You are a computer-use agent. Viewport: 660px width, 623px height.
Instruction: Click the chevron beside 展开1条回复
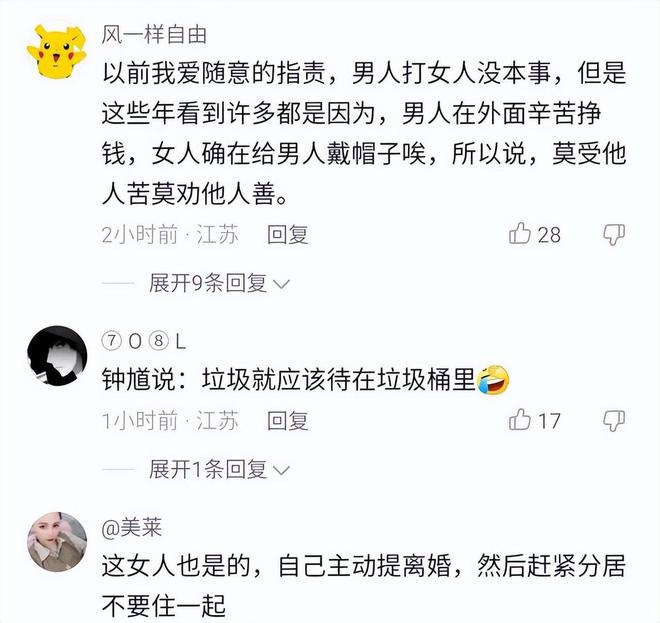[281, 471]
